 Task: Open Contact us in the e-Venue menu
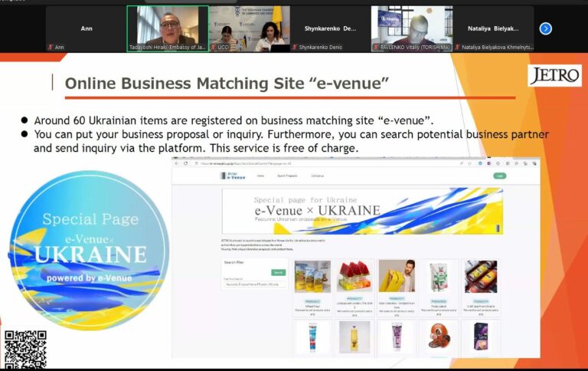(x=317, y=176)
